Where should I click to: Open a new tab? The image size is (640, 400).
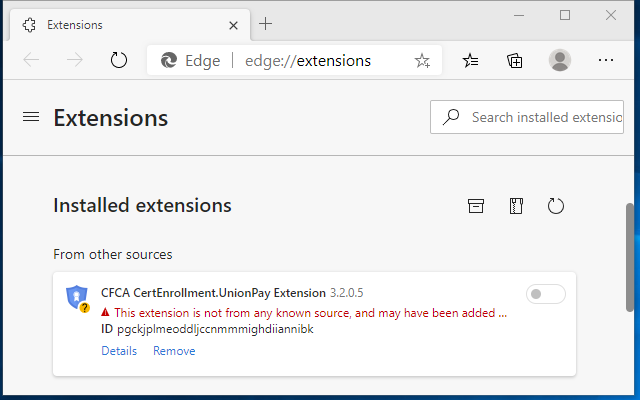click(x=266, y=24)
